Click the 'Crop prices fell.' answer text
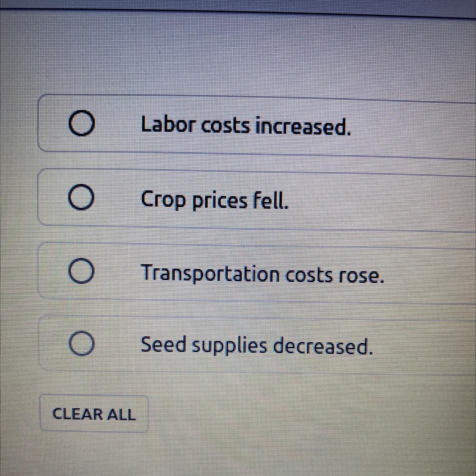 [x=215, y=200]
